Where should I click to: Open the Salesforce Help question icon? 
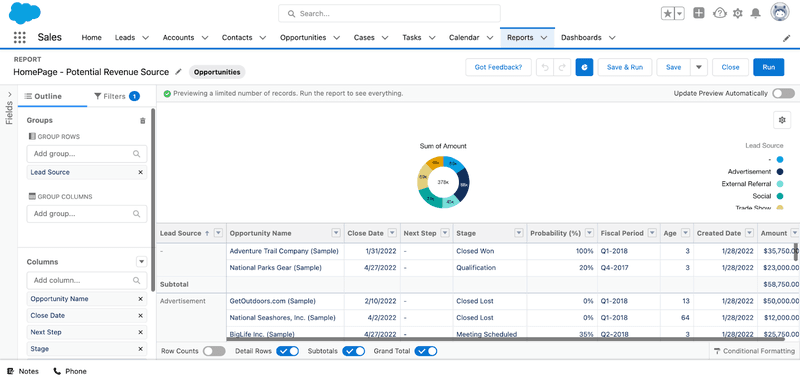click(x=719, y=13)
